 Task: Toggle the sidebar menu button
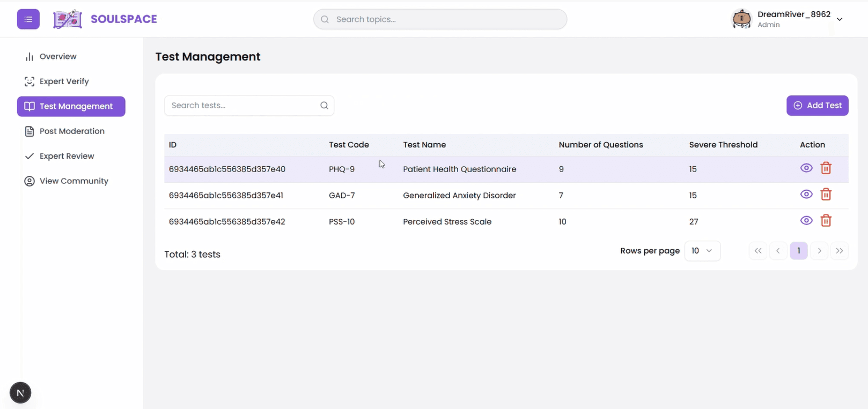[x=28, y=19]
